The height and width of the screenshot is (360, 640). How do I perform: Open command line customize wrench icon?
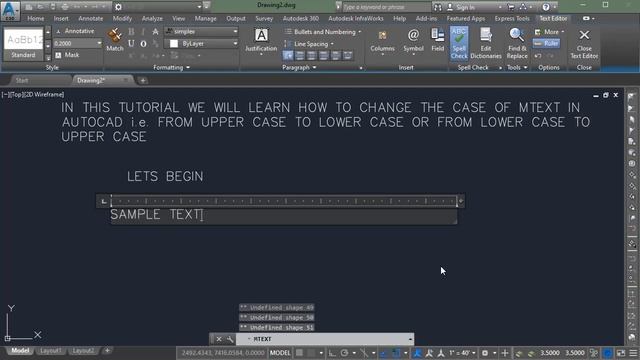pyautogui.click(x=230, y=339)
